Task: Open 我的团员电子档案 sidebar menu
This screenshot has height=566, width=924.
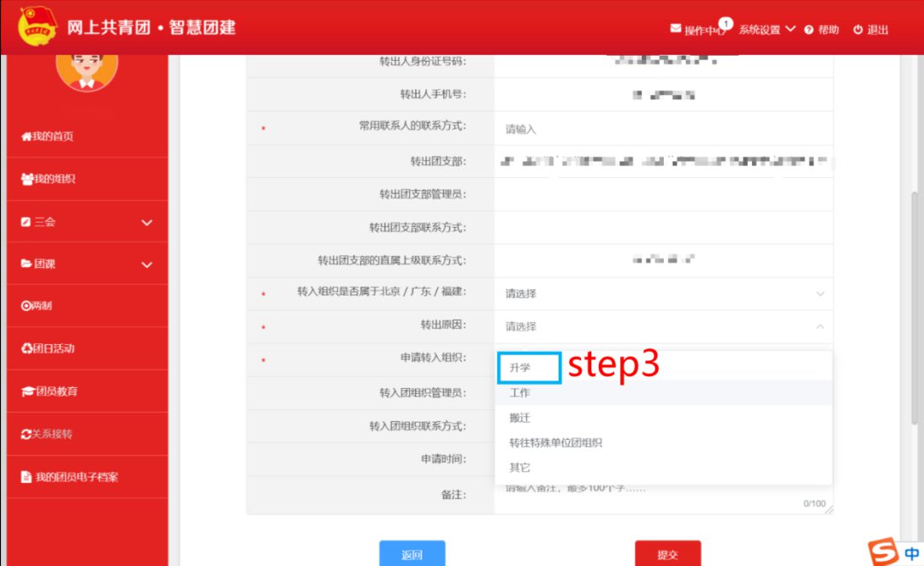Action: click(x=87, y=476)
